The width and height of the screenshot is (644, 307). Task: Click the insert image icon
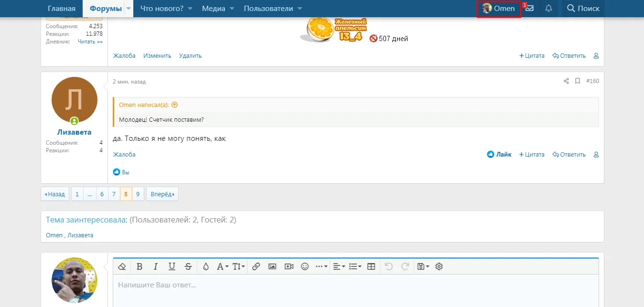tap(272, 267)
